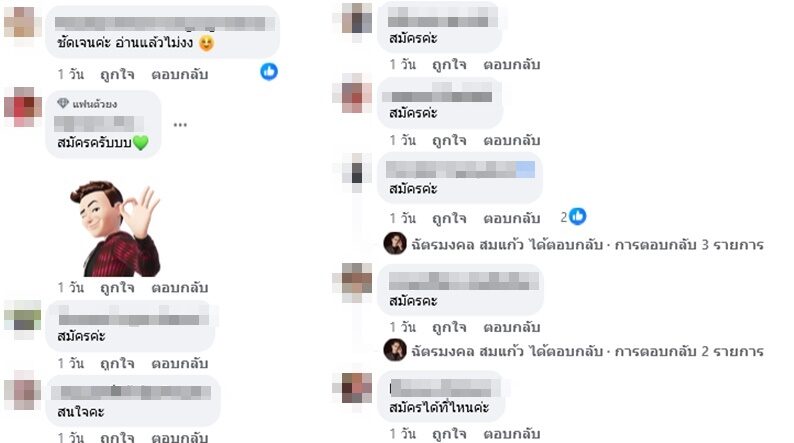Screen dimensions: 794x443
Task: Click the blue like reaction on top-left comment
Action: (269, 72)
